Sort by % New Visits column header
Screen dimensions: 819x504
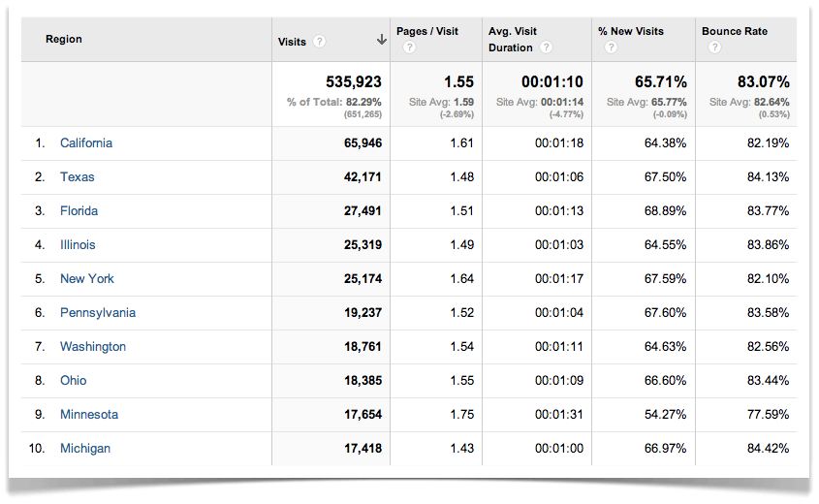[631, 31]
